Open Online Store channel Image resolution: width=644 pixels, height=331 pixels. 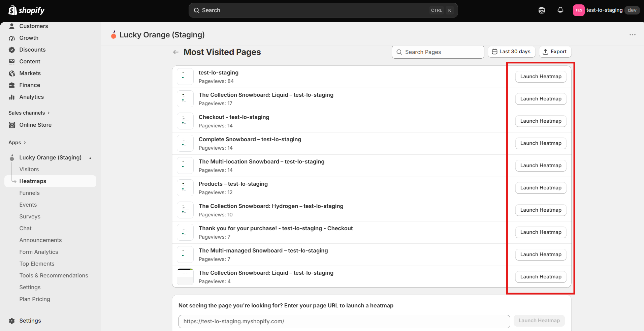pyautogui.click(x=35, y=125)
